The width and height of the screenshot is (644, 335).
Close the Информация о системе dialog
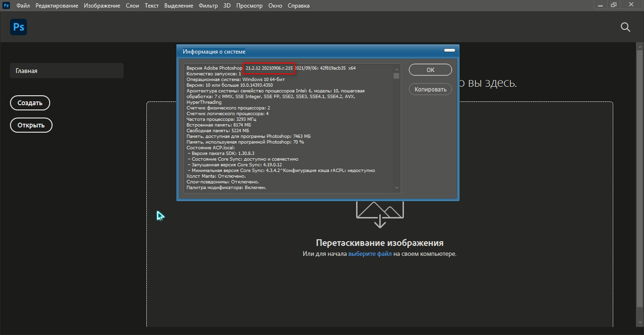click(449, 51)
